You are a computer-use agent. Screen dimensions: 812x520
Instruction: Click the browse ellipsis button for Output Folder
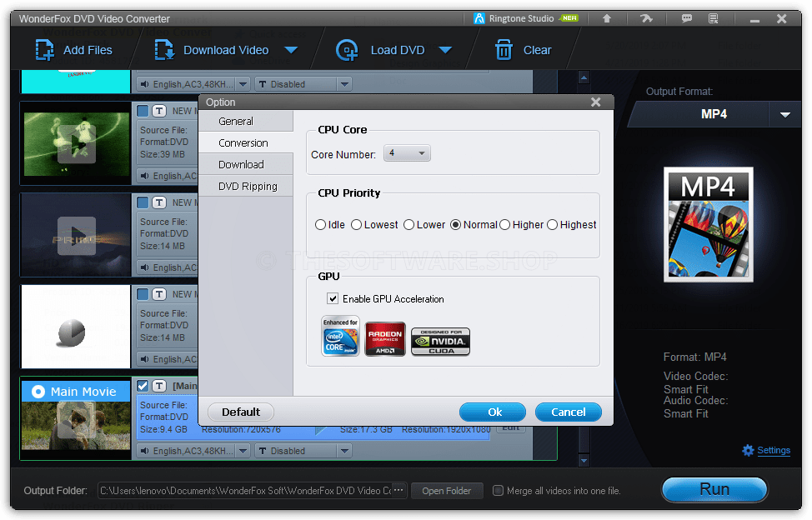(398, 490)
